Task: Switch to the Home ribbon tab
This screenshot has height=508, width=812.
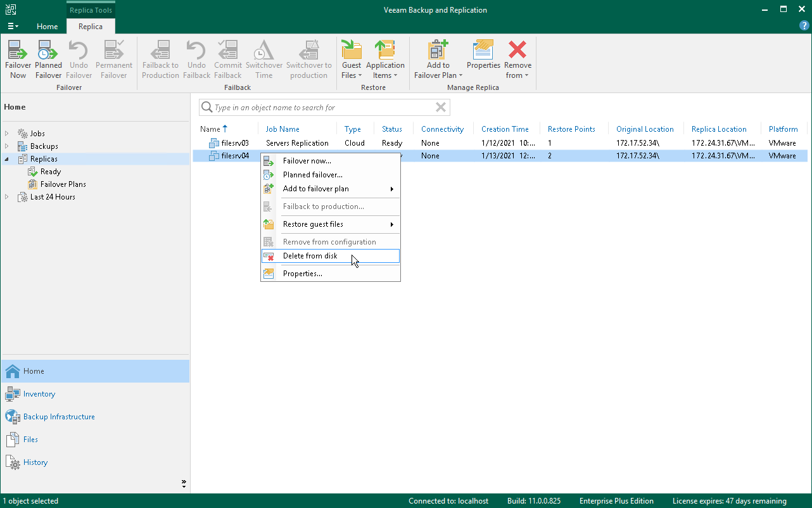Action: [48, 27]
